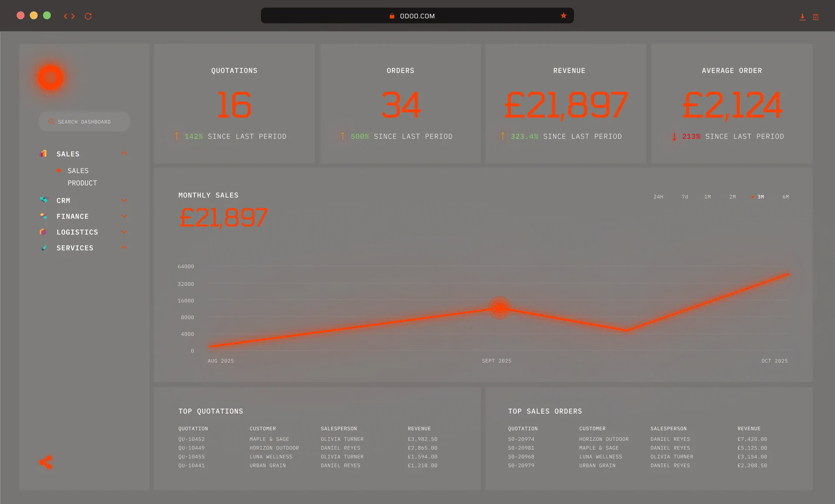The height and width of the screenshot is (504, 835).
Task: Click the share icon in sidebar
Action: (46, 462)
